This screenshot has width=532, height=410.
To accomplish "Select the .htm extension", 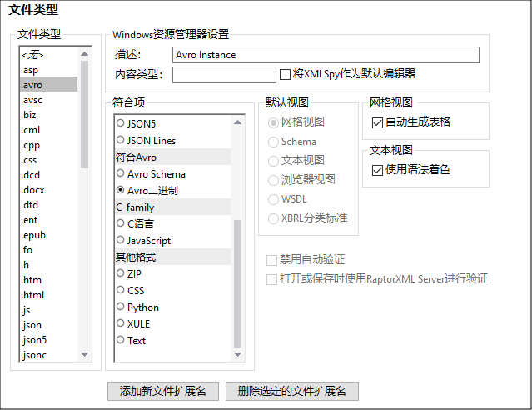I will [x=48, y=280].
